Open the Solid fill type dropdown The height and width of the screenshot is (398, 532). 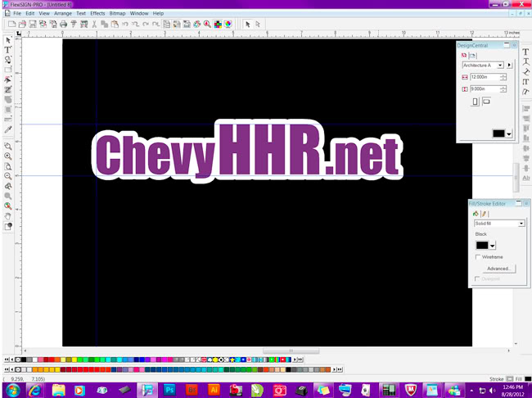point(521,224)
